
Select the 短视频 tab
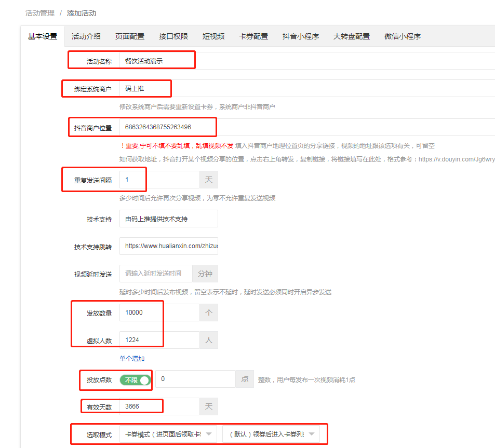click(213, 36)
